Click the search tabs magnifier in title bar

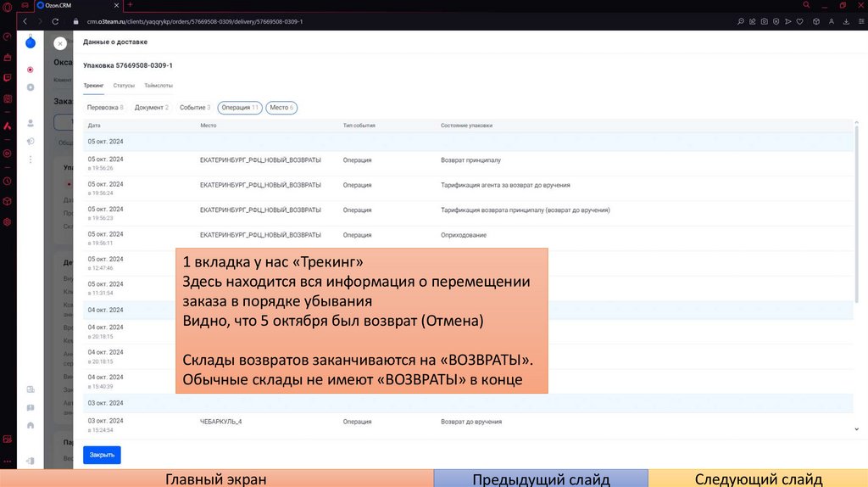(807, 5)
